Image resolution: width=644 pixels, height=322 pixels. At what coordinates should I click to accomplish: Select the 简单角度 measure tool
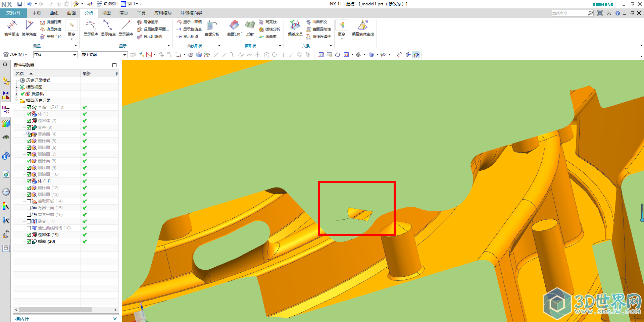(x=29, y=28)
